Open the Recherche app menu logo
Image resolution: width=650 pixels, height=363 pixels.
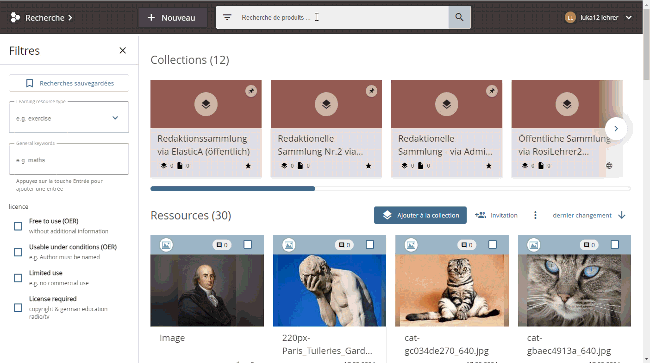[x=15, y=17]
